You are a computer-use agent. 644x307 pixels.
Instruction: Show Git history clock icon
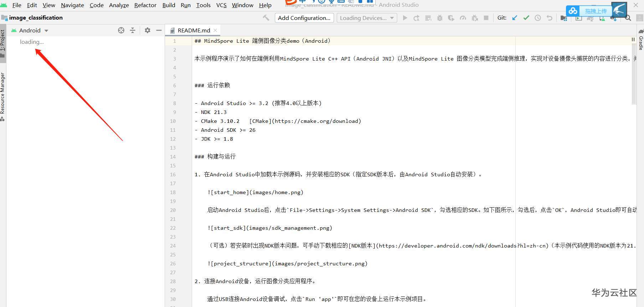click(538, 18)
